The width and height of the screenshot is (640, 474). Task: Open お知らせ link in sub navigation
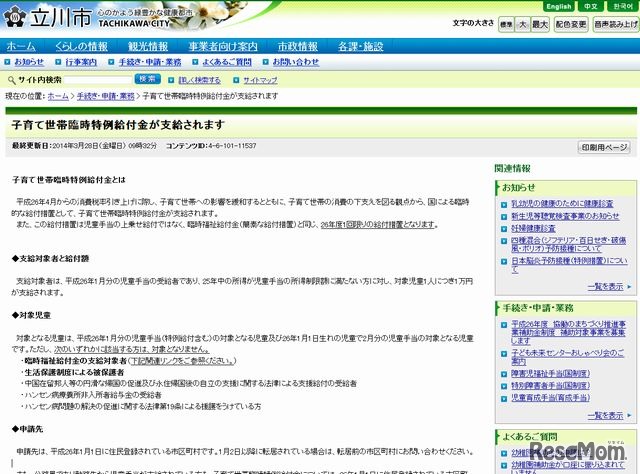29,62
